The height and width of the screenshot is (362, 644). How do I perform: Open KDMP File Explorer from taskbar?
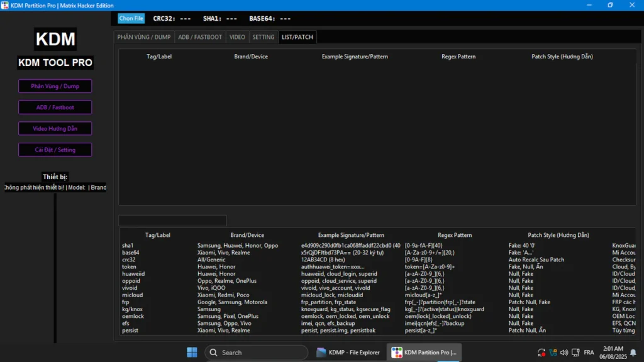(x=349, y=353)
